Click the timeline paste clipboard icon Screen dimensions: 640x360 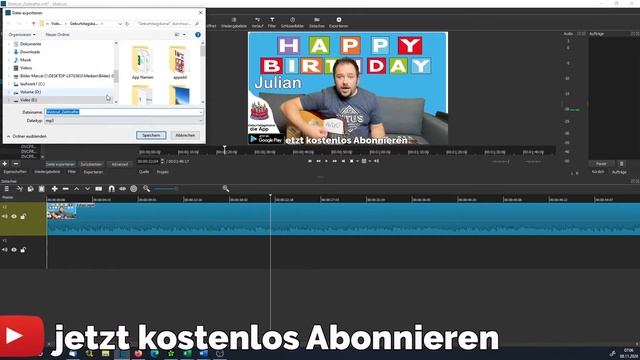tap(41, 189)
